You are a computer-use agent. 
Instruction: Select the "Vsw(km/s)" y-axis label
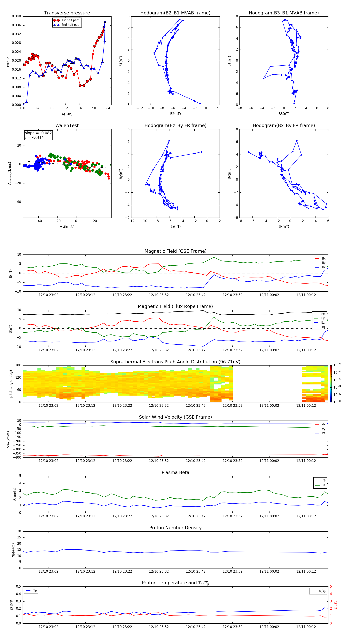click(x=8, y=439)
